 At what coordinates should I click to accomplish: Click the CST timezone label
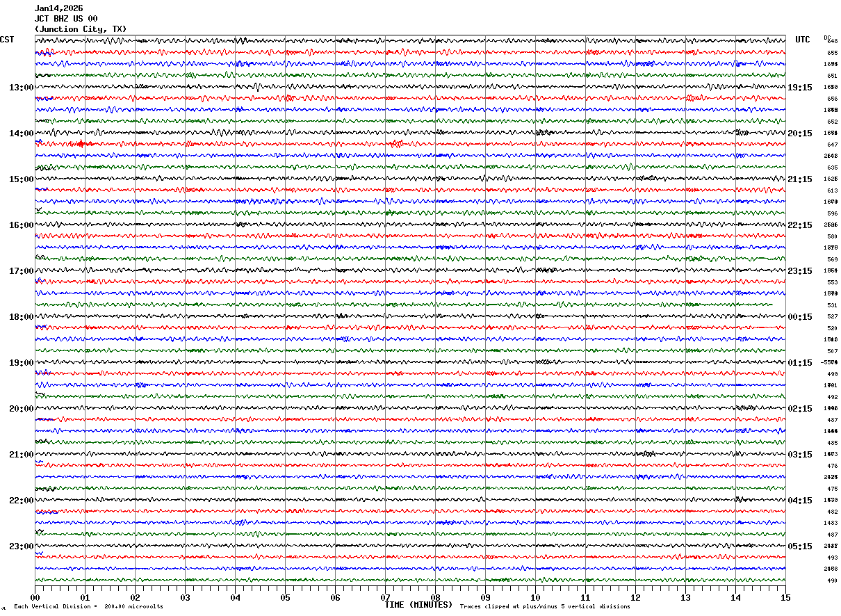click(x=7, y=40)
